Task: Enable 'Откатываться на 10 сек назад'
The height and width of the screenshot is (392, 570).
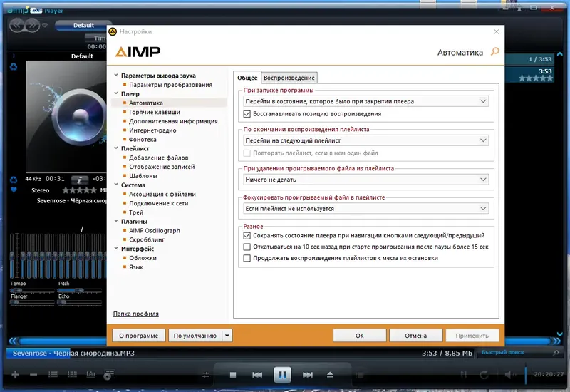Action: pyautogui.click(x=247, y=247)
